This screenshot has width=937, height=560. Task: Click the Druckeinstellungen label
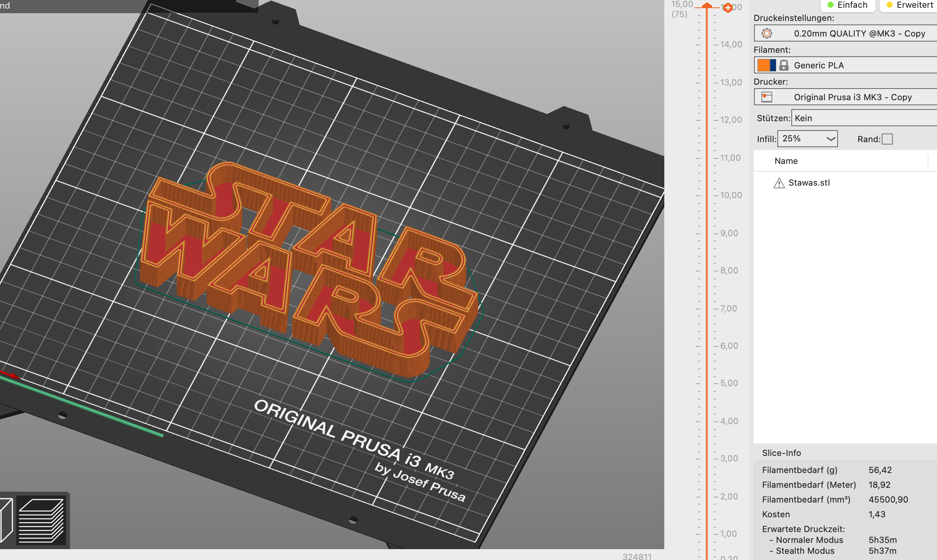coord(794,18)
